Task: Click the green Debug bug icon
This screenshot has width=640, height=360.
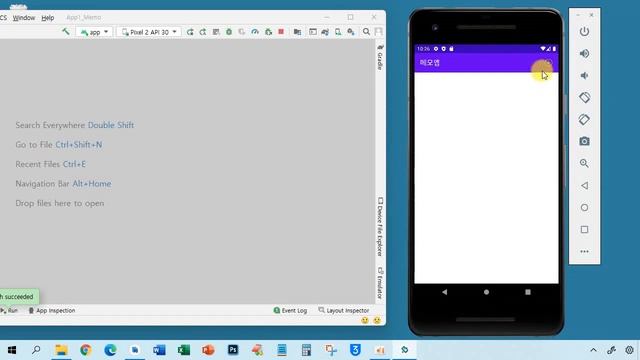Action: tap(229, 32)
